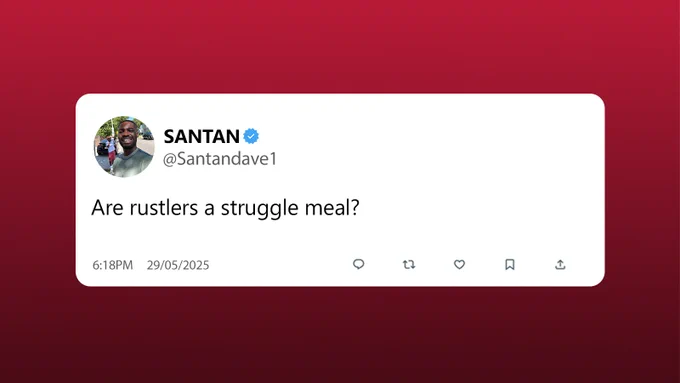Screen dimensions: 680x383
Task: Click the dark maroon background below the card
Action: (340, 336)
